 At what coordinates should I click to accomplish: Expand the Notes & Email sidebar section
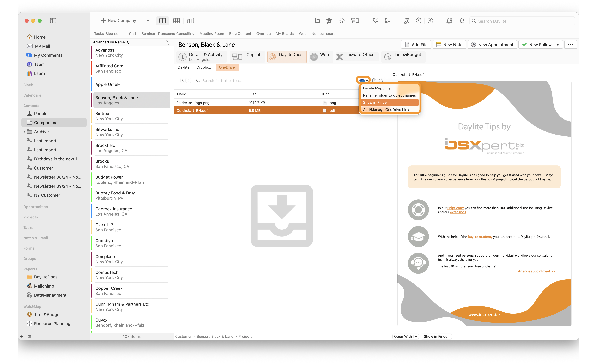coord(35,238)
